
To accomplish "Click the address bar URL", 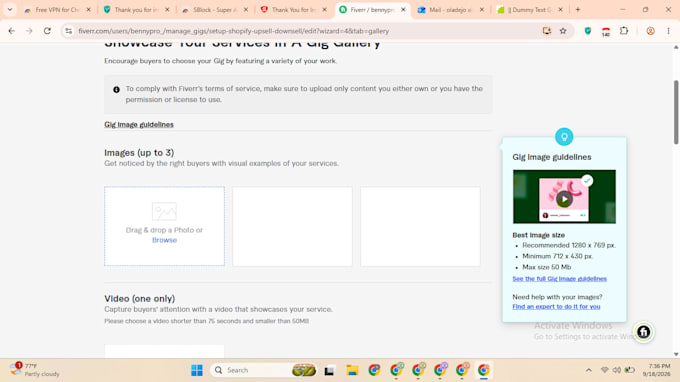I will [233, 31].
